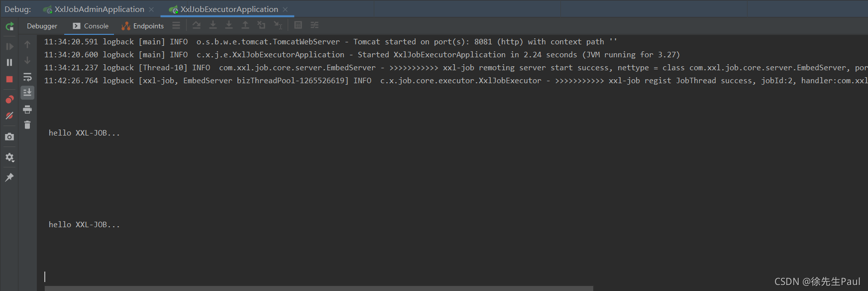Click the Step Into icon

[x=213, y=25]
